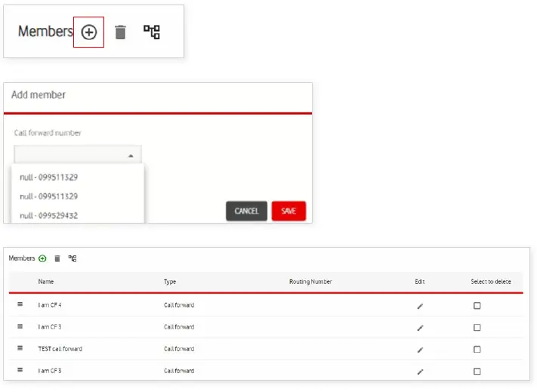This screenshot has width=537, height=392.
Task: Click the large trash icon in top panel
Action: (x=120, y=32)
